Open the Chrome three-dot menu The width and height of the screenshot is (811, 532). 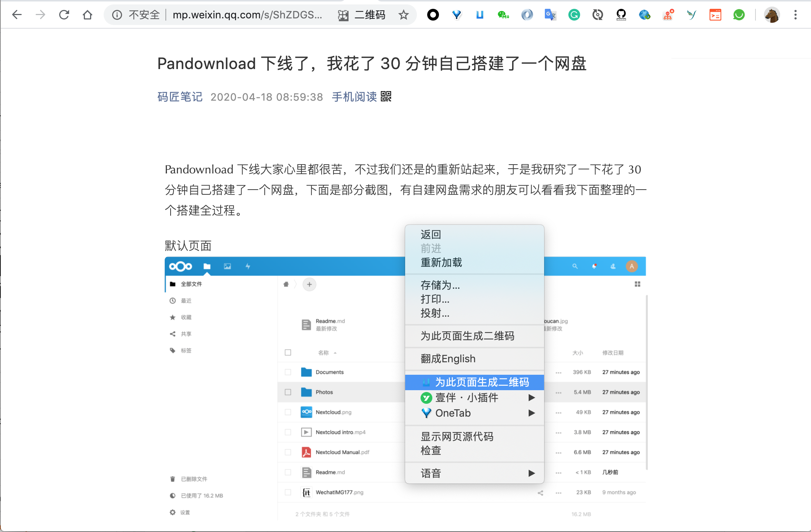[796, 15]
